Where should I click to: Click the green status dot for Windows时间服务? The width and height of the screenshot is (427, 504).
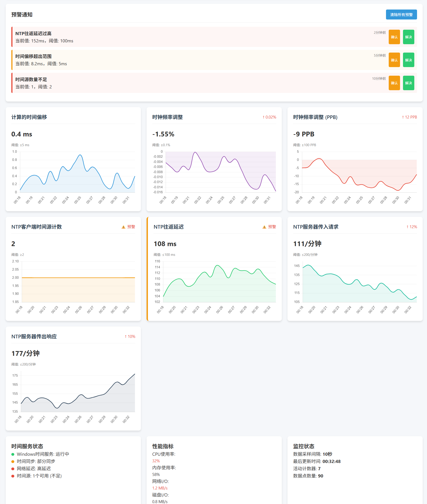[13, 454]
